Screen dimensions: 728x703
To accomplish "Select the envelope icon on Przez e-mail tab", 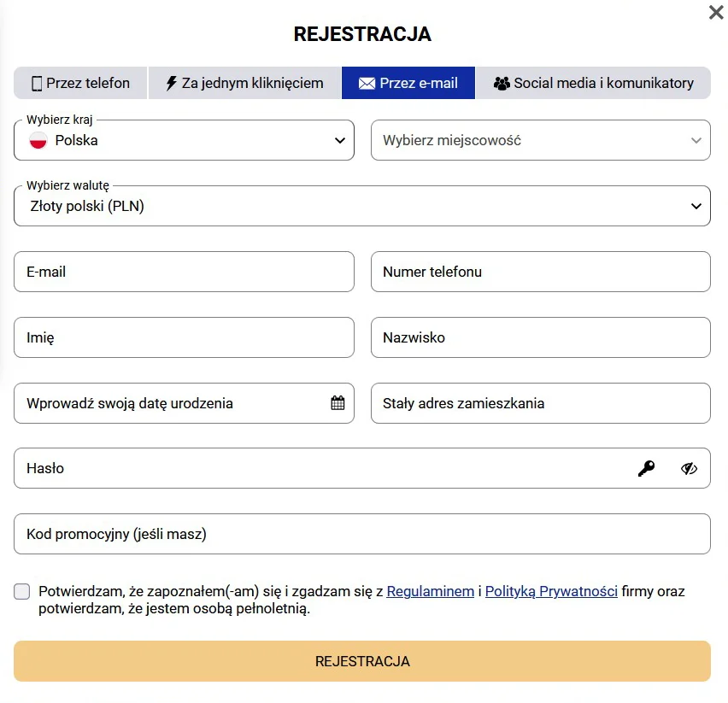I will click(x=367, y=83).
